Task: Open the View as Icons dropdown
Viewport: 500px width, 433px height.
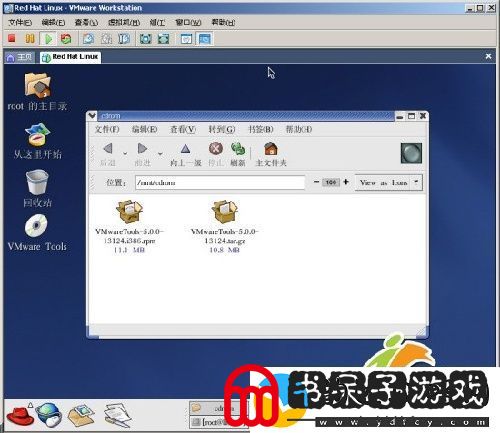Action: coord(389,183)
